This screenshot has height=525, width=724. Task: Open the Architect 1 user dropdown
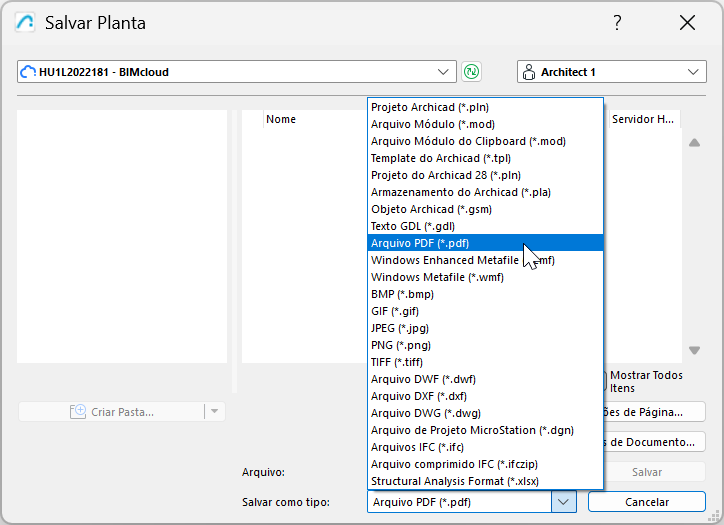click(612, 72)
